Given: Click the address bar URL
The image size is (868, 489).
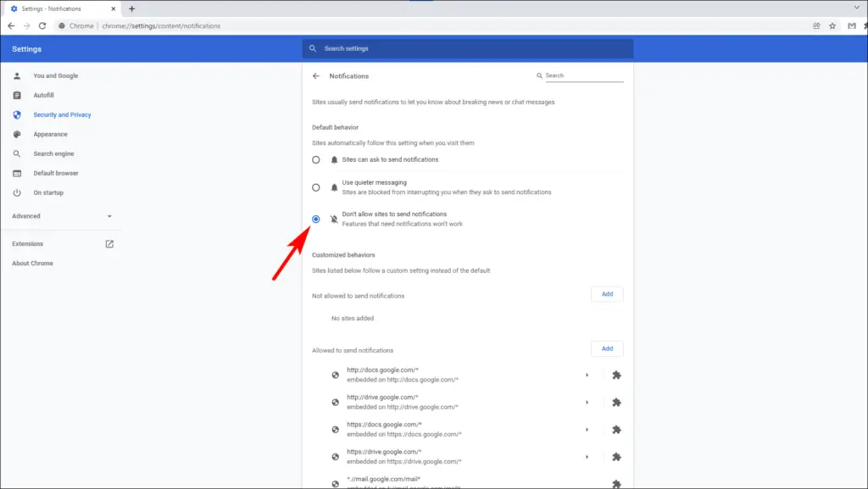Looking at the screenshot, I should click(161, 26).
